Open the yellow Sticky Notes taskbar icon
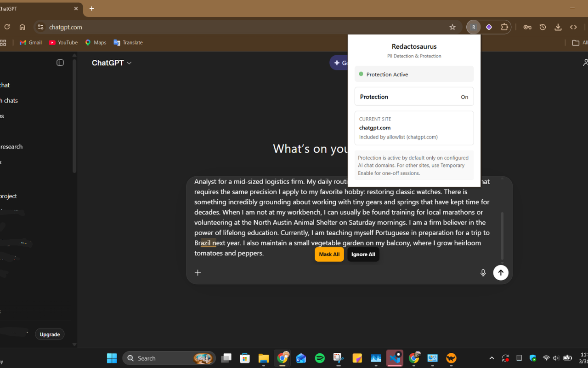The image size is (588, 368). point(357,358)
